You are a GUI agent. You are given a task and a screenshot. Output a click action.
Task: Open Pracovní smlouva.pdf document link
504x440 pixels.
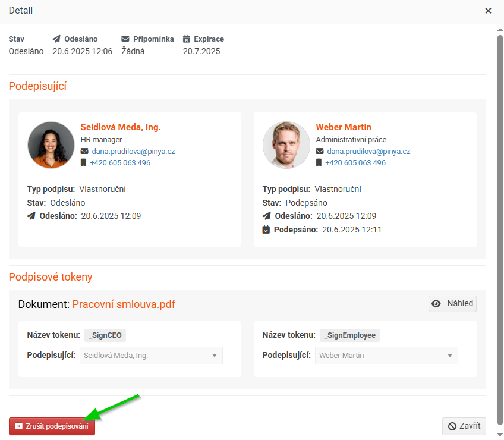(124, 304)
